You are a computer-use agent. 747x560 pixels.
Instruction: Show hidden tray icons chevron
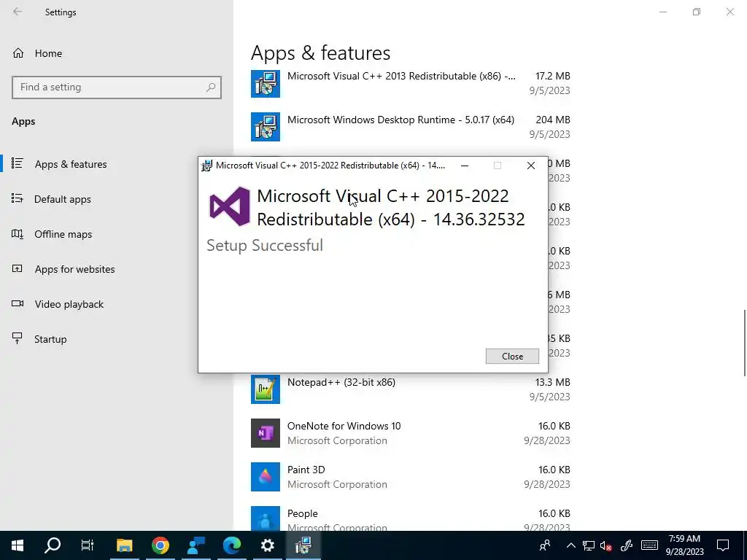click(571, 545)
